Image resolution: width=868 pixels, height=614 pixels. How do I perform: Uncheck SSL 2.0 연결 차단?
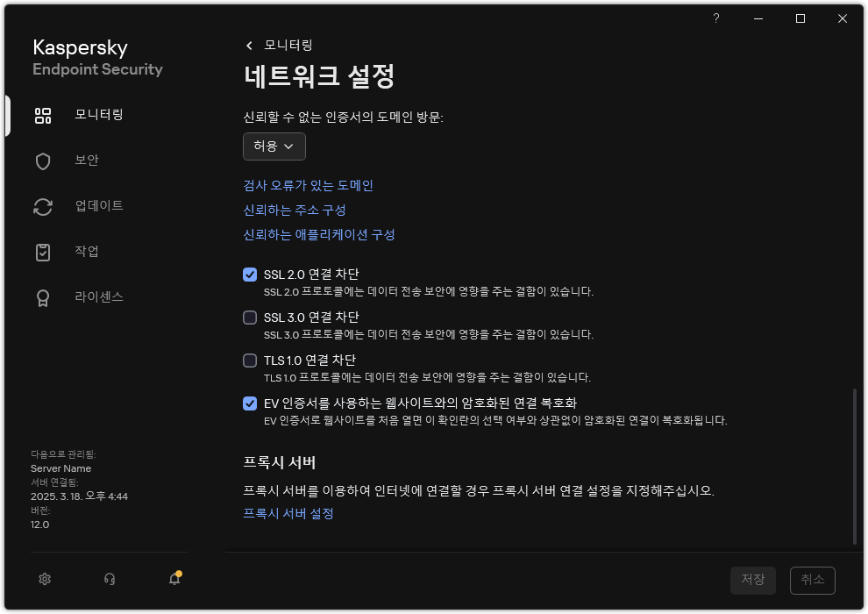[250, 274]
